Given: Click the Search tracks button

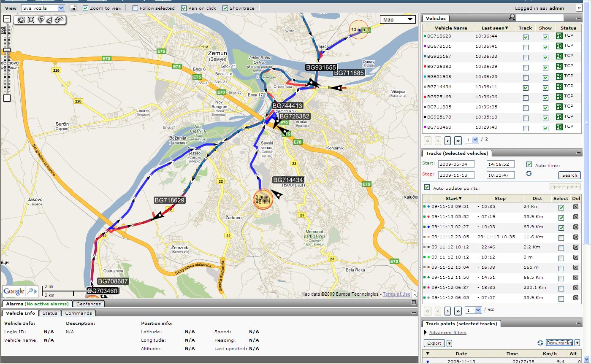Looking at the screenshot, I should tap(569, 175).
